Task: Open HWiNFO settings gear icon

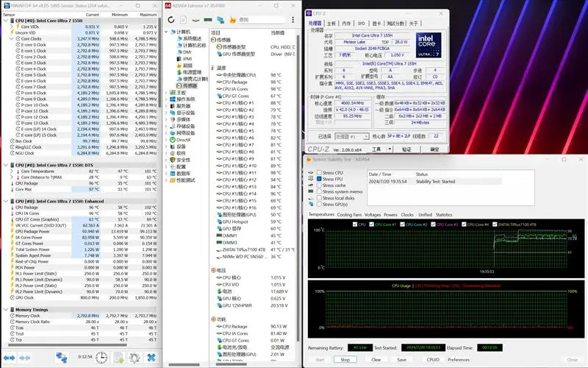Action: (x=135, y=357)
